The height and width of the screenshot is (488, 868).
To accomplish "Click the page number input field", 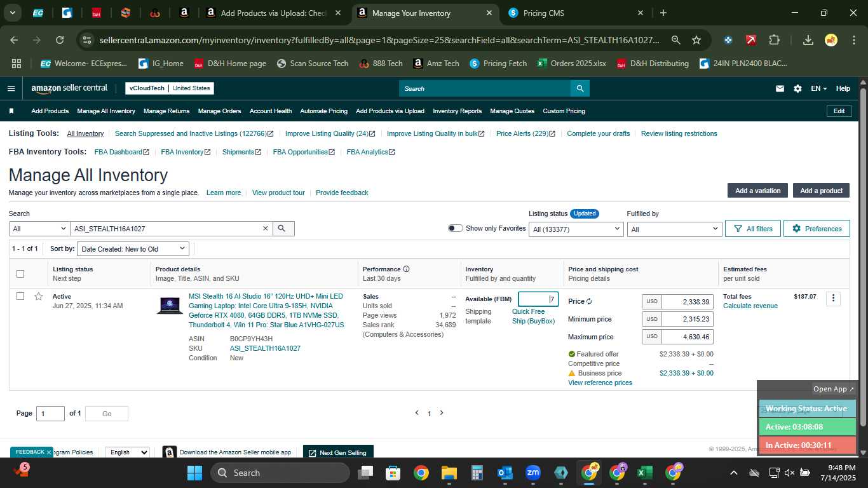I will [50, 414].
